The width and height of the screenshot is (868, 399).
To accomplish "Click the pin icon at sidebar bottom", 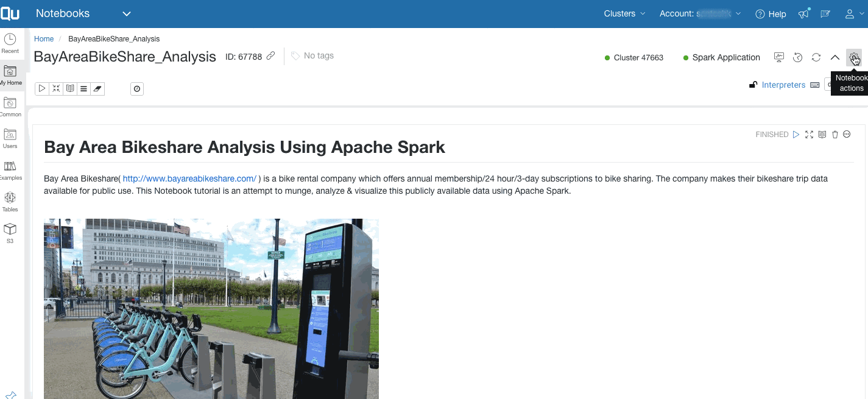I will click(10, 395).
